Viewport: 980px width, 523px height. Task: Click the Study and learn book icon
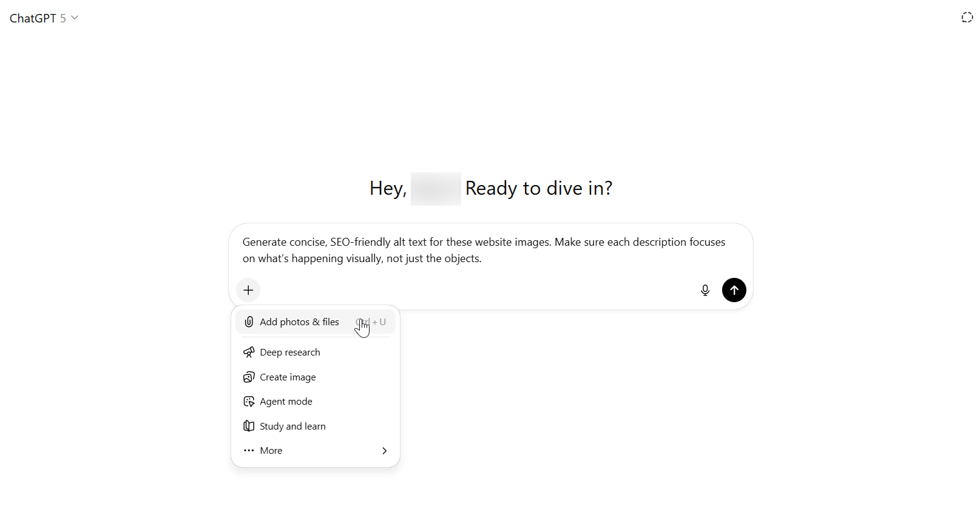point(249,427)
